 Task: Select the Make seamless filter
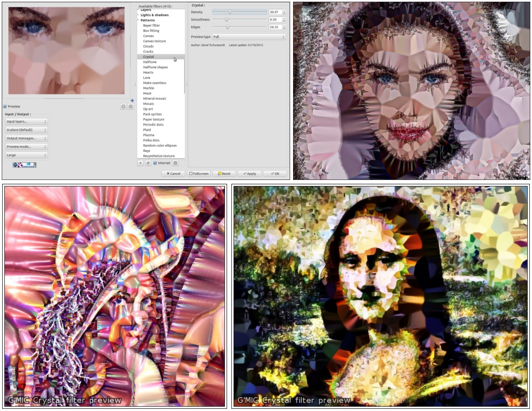click(x=154, y=83)
